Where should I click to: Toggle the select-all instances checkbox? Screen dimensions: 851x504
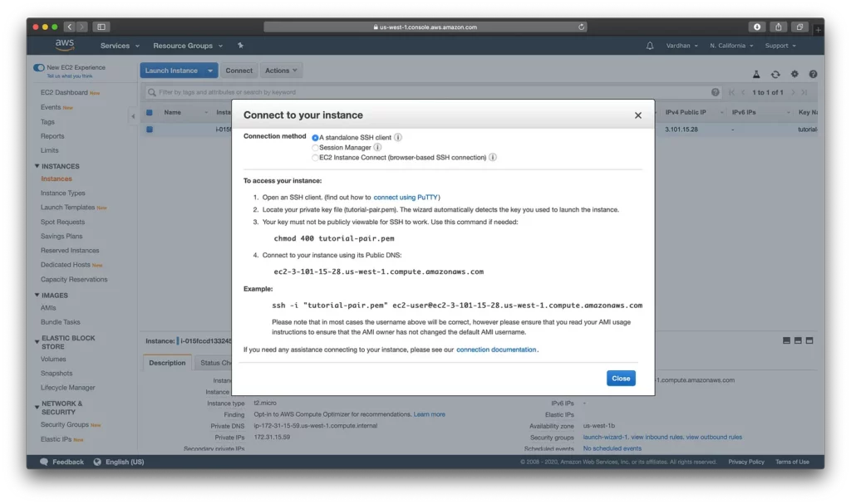(x=150, y=112)
